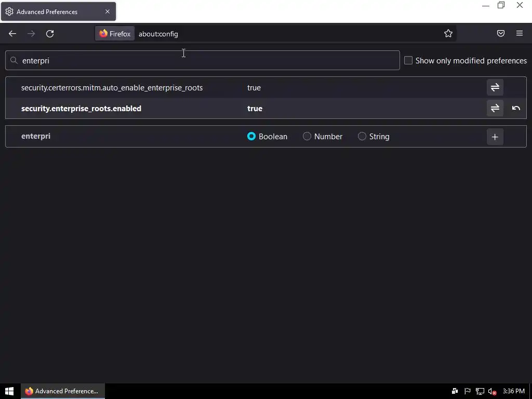The height and width of the screenshot is (399, 532).
Task: Minimize the Firefox window
Action: coord(486,5)
